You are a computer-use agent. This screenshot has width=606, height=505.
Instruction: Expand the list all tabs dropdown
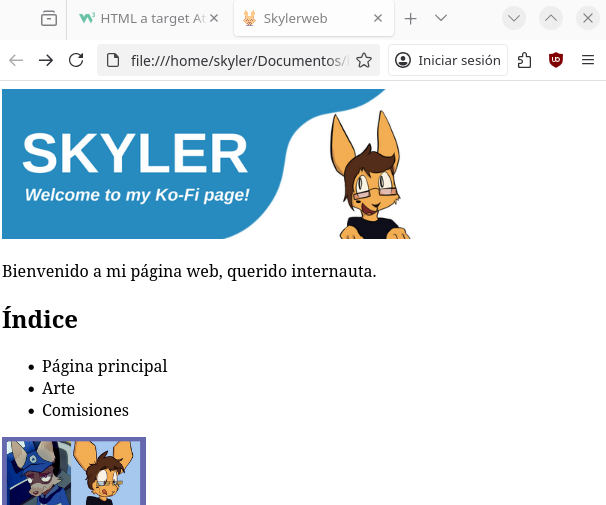[x=441, y=18]
